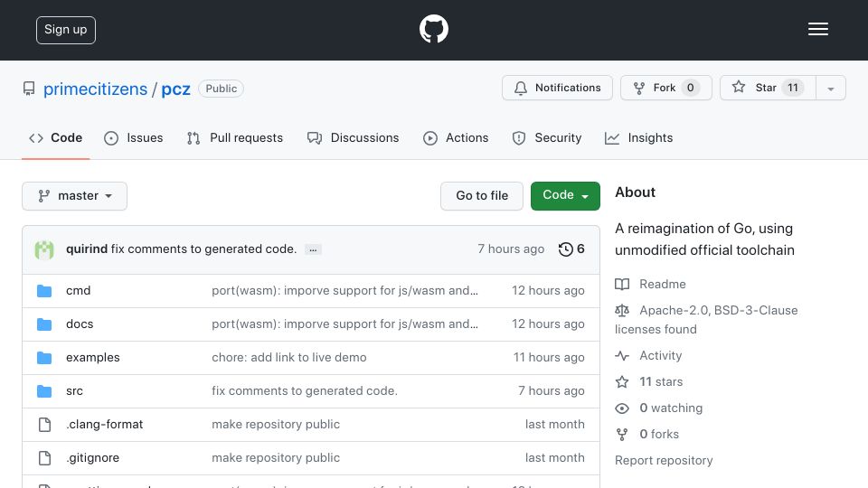
Task: Expand the commit message ellipsis
Action: click(313, 249)
